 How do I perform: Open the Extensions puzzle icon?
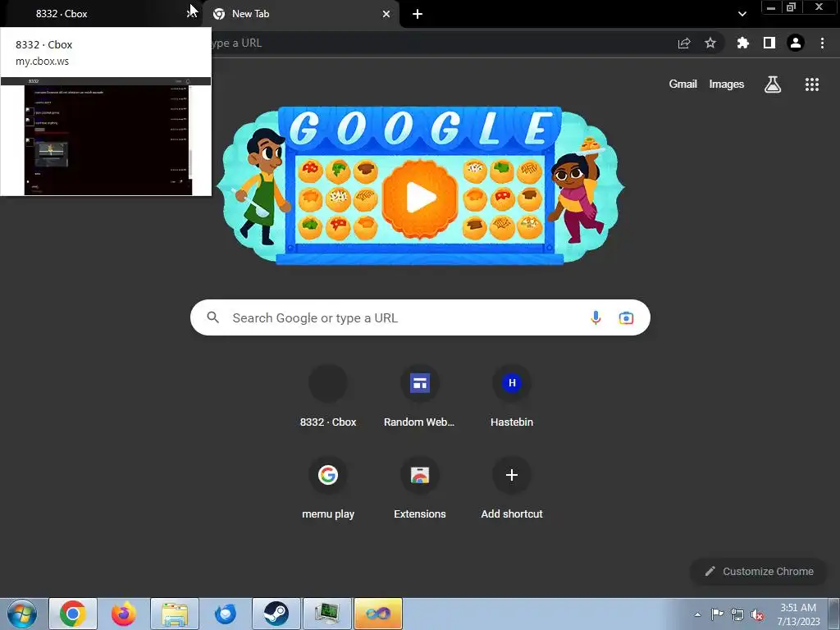click(742, 43)
